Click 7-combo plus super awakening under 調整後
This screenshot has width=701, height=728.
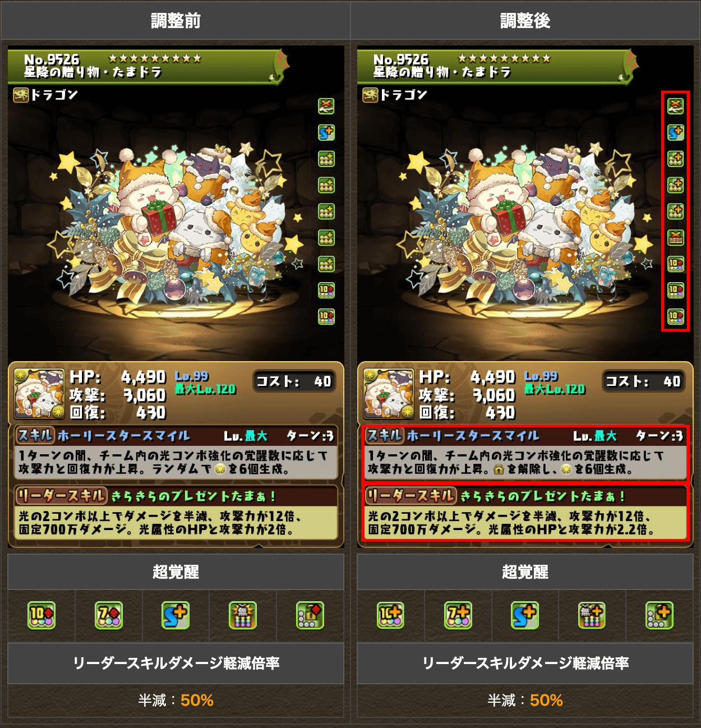(458, 615)
